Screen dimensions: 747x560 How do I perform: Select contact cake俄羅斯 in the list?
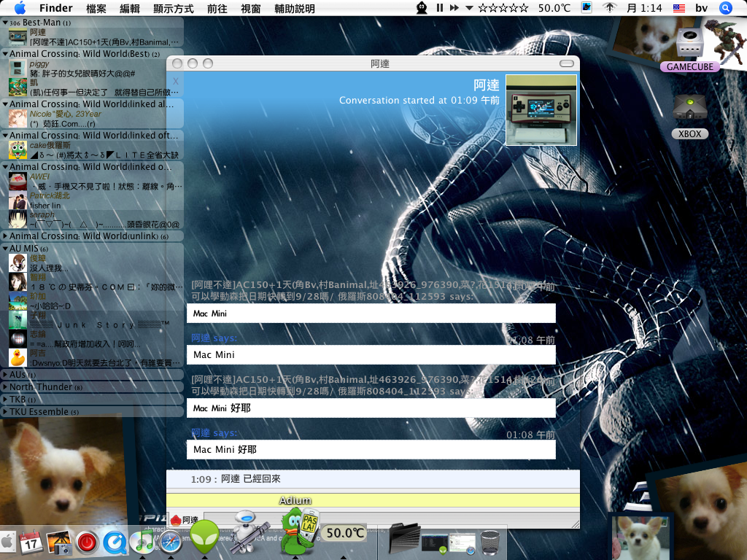pyautogui.click(x=92, y=150)
